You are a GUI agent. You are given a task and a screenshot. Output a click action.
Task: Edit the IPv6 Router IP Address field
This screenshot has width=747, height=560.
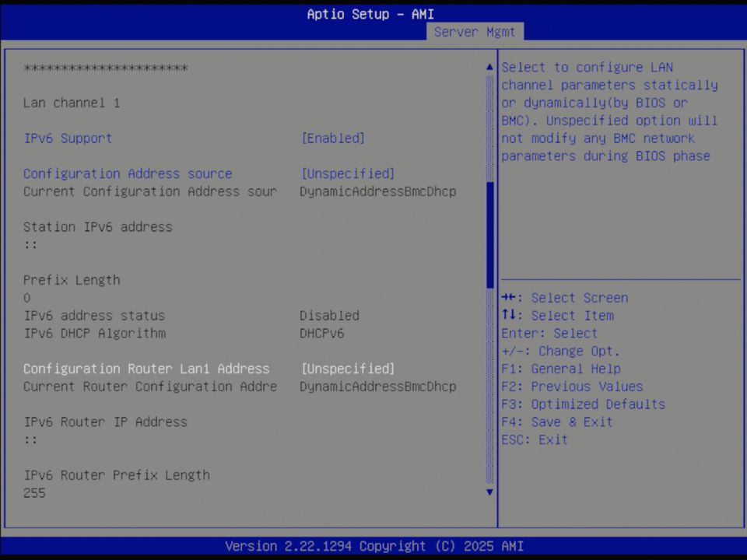tap(105, 422)
